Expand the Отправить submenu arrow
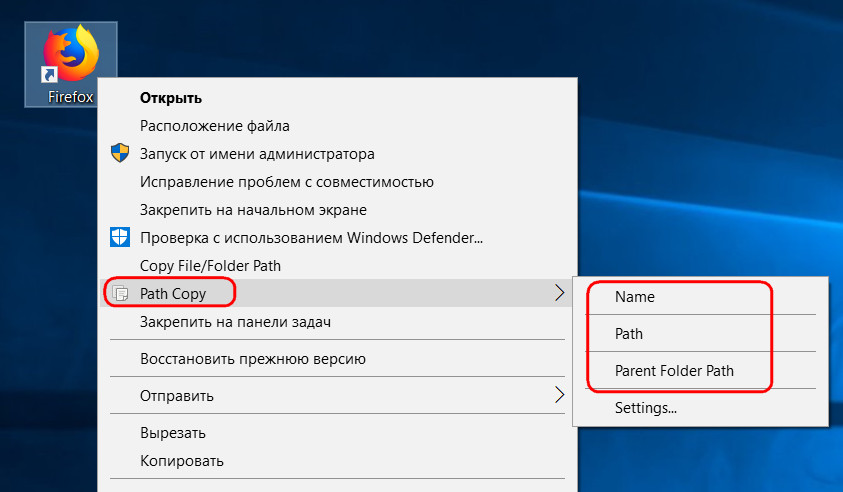 click(x=559, y=395)
